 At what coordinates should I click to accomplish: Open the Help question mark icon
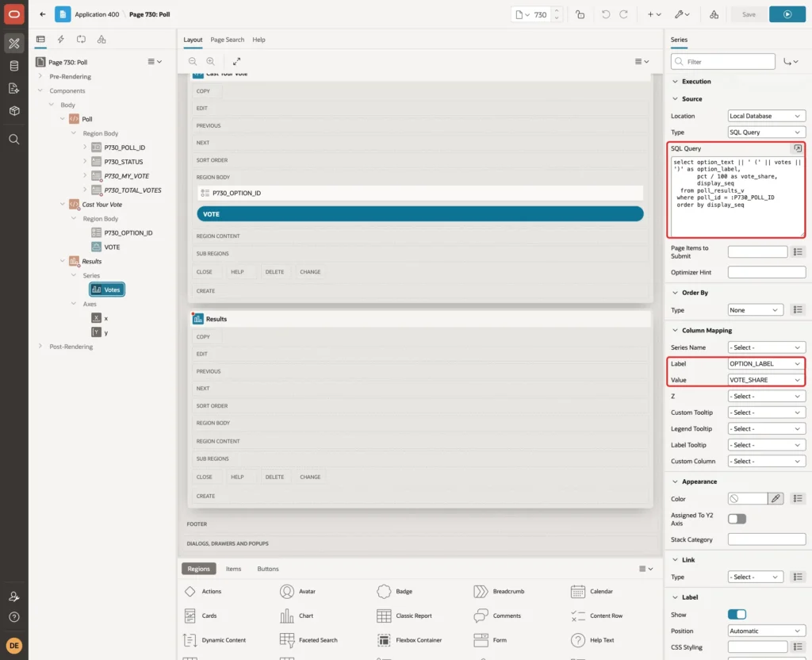pos(14,617)
